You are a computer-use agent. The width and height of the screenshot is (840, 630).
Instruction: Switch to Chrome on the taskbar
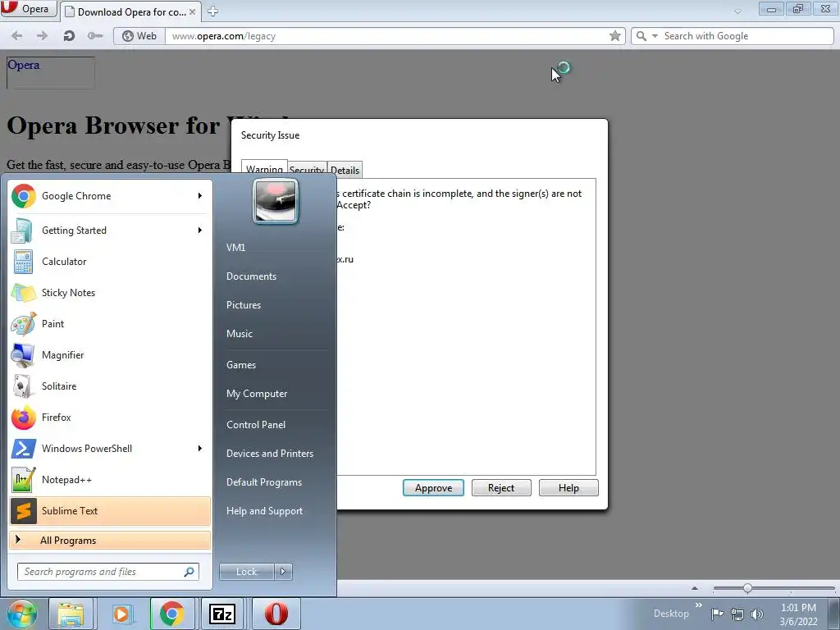[172, 614]
